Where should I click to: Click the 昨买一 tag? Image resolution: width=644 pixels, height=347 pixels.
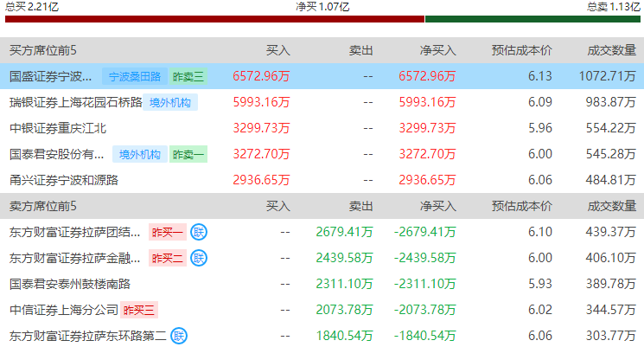pyautogui.click(x=168, y=232)
